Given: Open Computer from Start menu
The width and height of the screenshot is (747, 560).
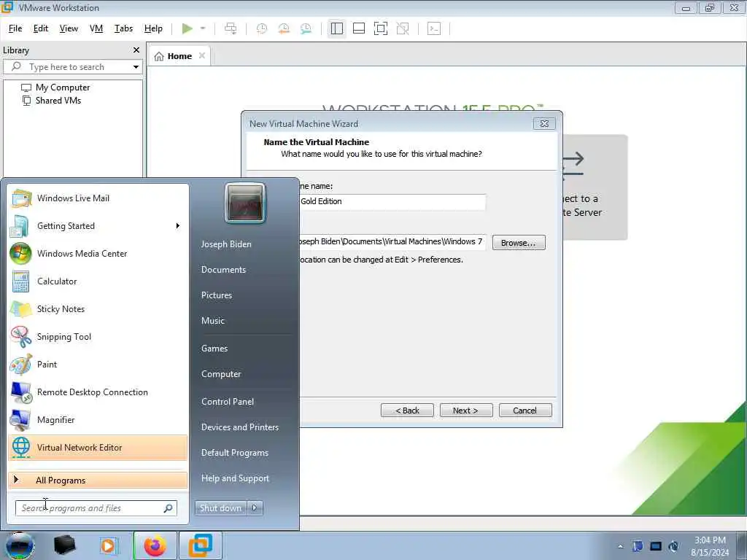Looking at the screenshot, I should (x=221, y=374).
